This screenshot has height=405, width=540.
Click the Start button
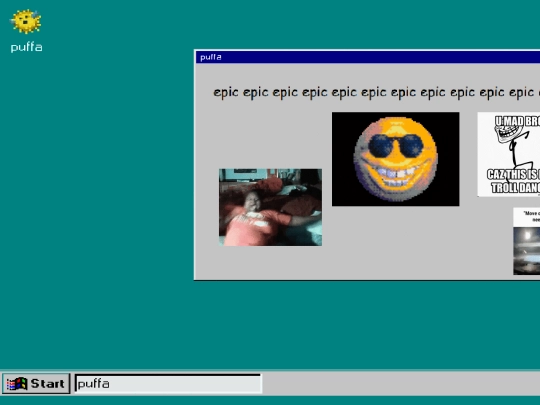[36, 383]
